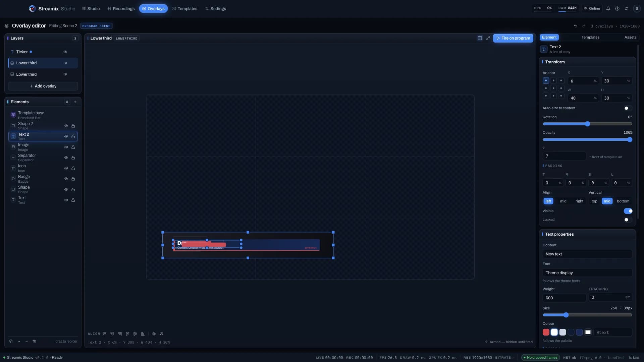Click the Add overlay button
644x362 pixels.
[43, 86]
